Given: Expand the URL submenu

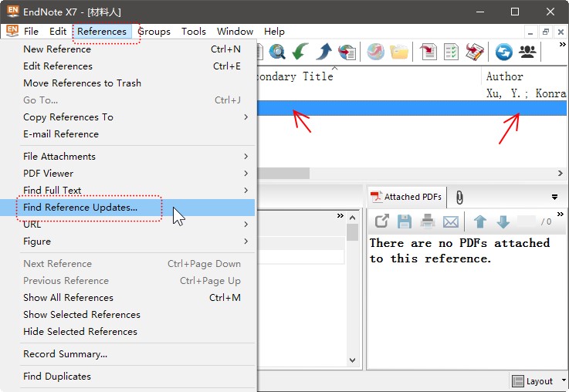Looking at the screenshot, I should tap(128, 225).
